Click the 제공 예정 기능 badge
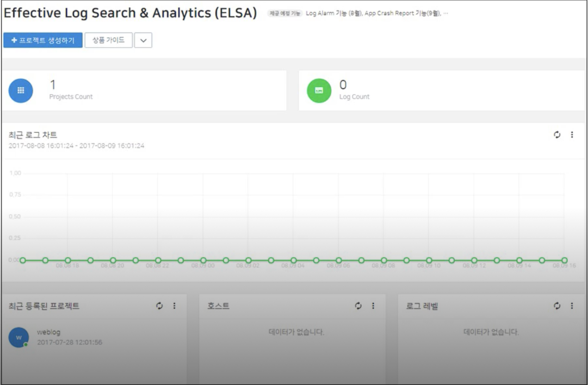Image resolution: width=588 pixels, height=385 pixels. pyautogui.click(x=285, y=13)
